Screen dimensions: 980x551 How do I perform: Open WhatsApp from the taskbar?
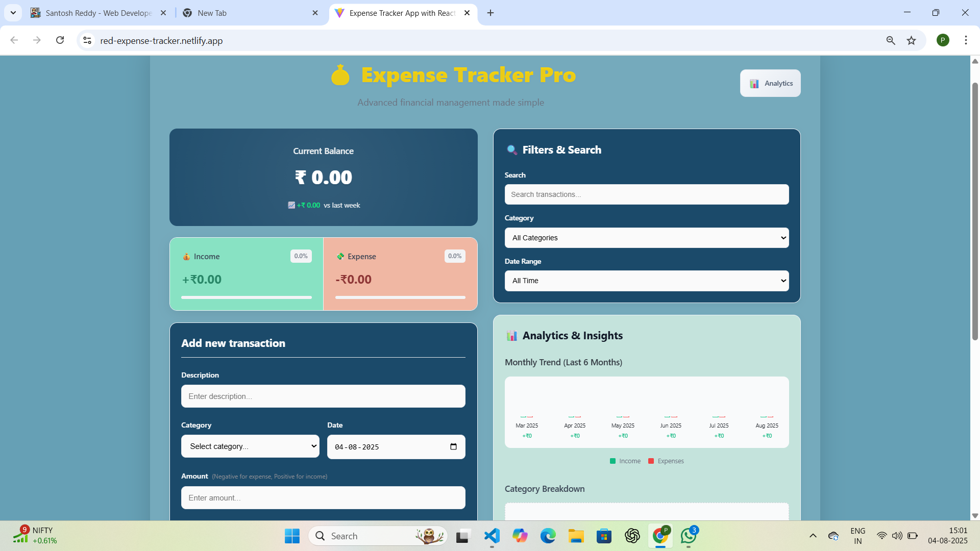[x=689, y=536]
